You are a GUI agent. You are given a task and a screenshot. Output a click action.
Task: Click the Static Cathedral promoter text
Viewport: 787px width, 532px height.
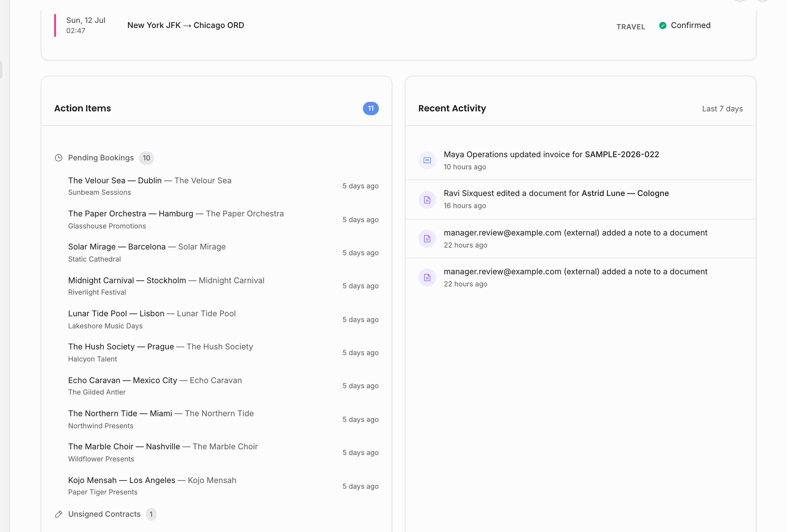95,259
